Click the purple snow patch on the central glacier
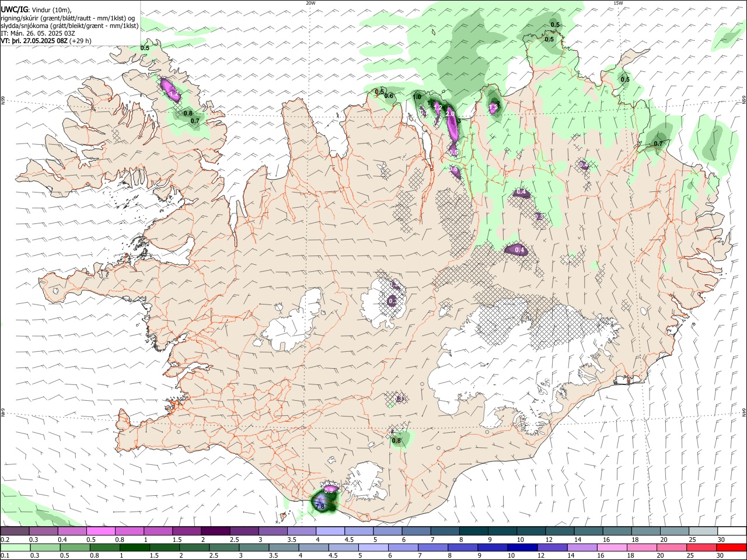 392,301
